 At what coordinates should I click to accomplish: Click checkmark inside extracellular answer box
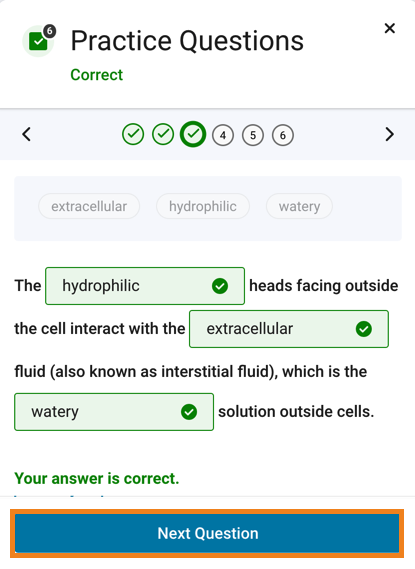(364, 329)
